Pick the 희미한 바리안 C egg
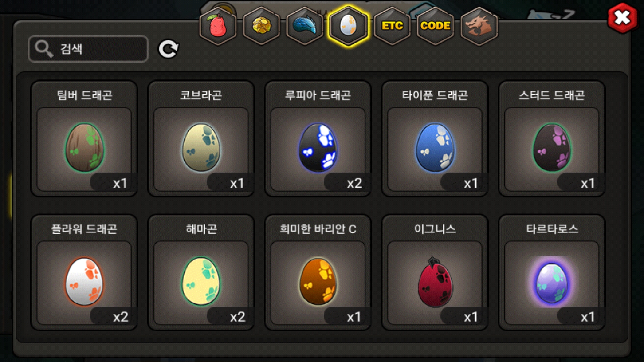The width and height of the screenshot is (644, 362). (318, 273)
